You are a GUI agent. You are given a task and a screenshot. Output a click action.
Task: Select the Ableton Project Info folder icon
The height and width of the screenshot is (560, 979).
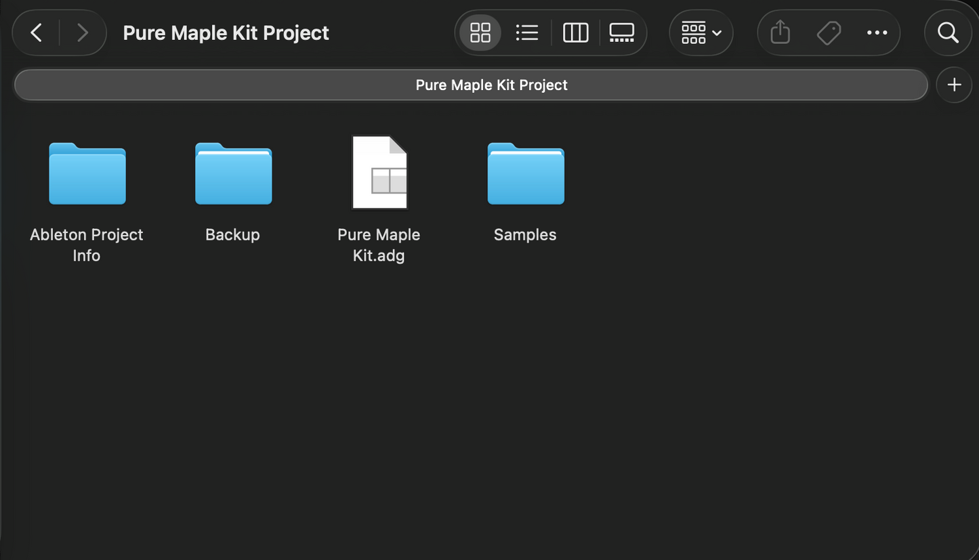click(x=87, y=173)
